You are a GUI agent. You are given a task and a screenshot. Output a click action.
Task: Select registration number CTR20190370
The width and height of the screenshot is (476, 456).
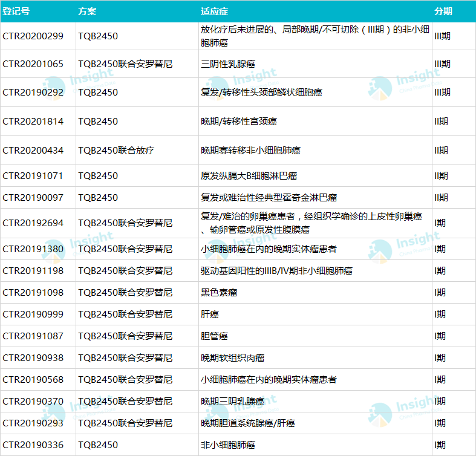pos(33,402)
